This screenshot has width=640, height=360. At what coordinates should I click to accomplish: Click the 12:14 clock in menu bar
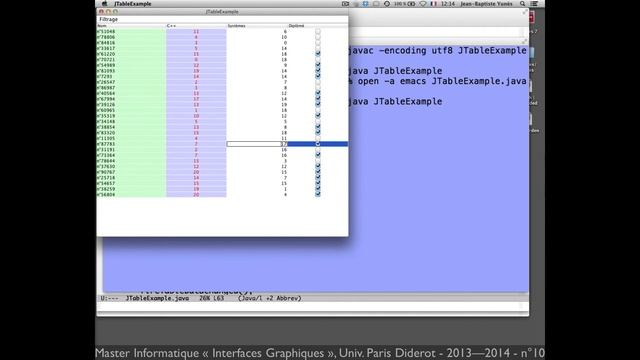[448, 4]
